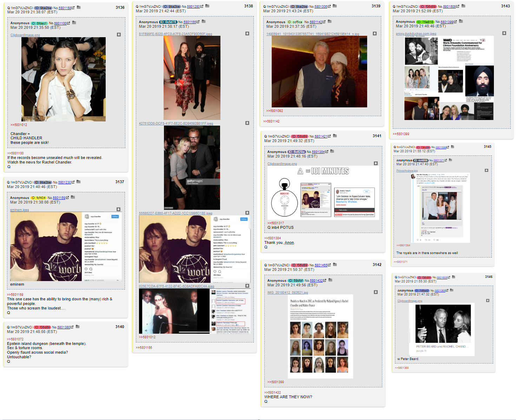Download the 14906941 jpg attachment
This screenshot has height=420, width=516.
pyautogui.click(x=375, y=33)
